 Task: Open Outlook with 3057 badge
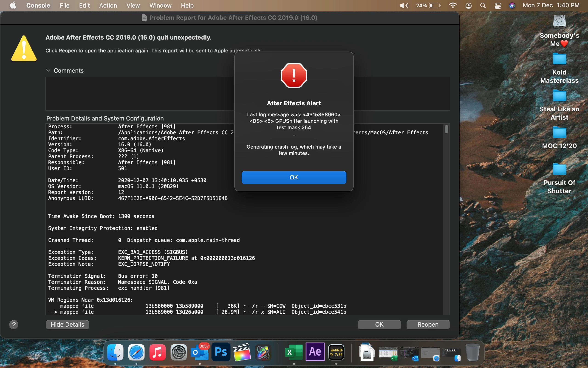tap(200, 352)
